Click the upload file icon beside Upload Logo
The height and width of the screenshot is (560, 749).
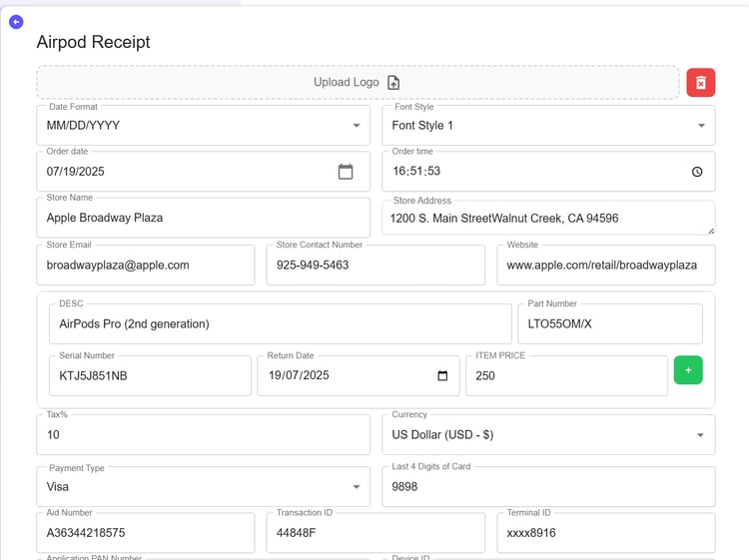coord(393,83)
